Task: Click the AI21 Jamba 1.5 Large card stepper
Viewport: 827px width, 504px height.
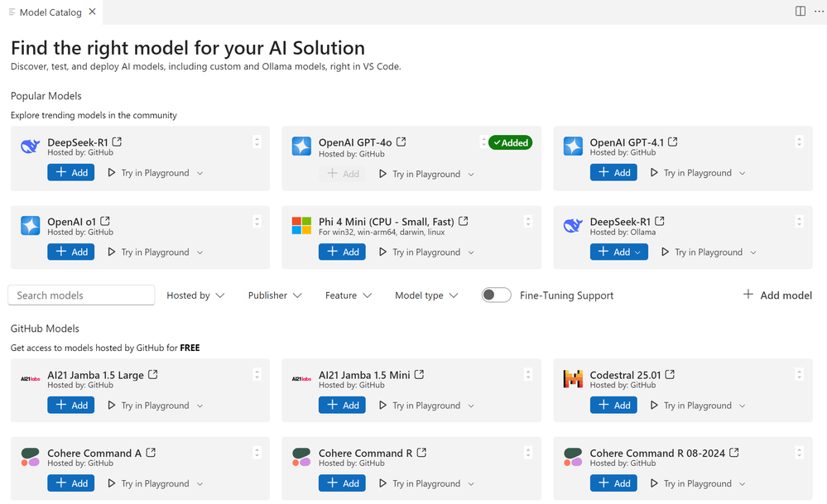Action: click(x=257, y=375)
